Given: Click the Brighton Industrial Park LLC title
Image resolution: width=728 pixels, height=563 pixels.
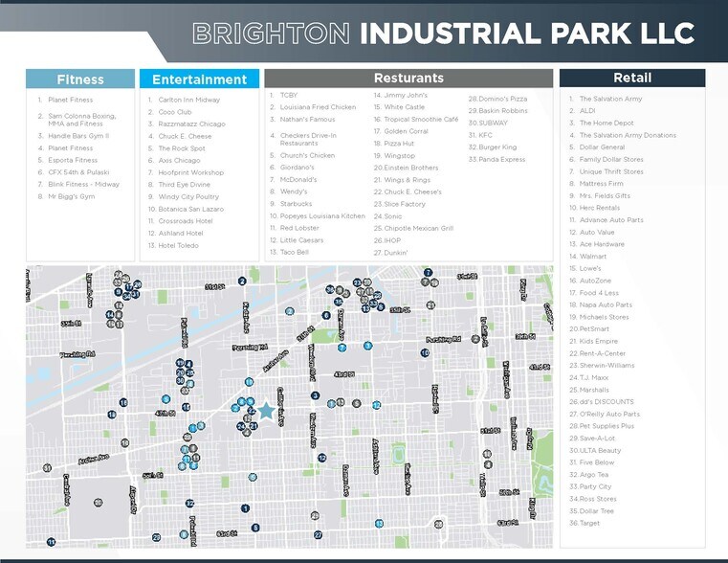Looking at the screenshot, I should pyautogui.click(x=443, y=34).
